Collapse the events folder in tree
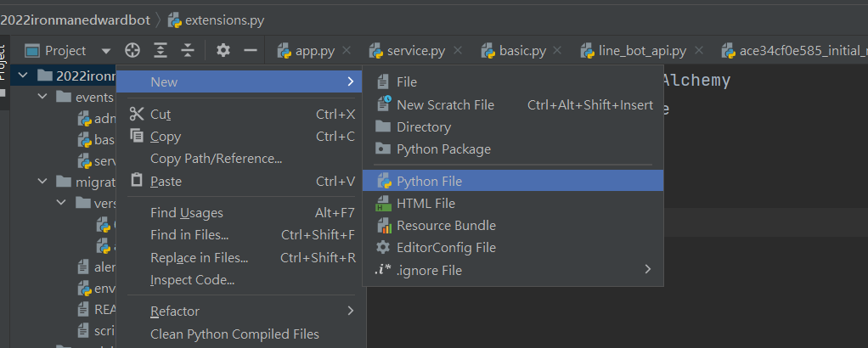The image size is (868, 348). click(43, 97)
